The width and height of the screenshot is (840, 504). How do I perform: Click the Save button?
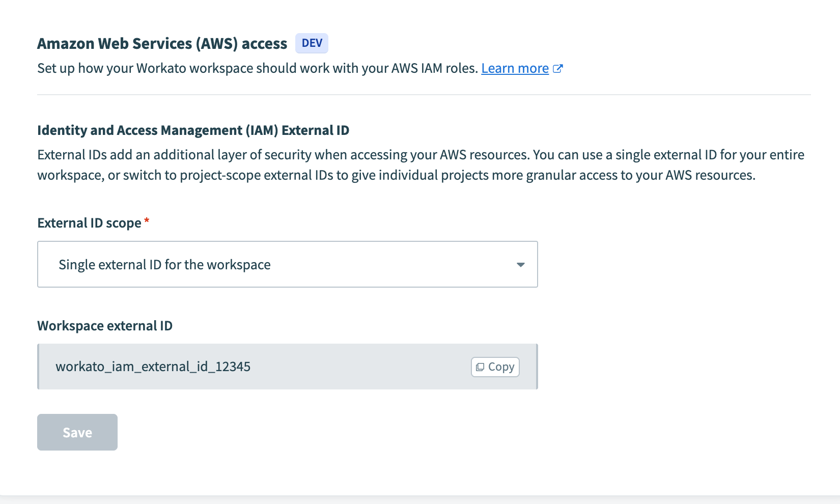click(x=77, y=432)
